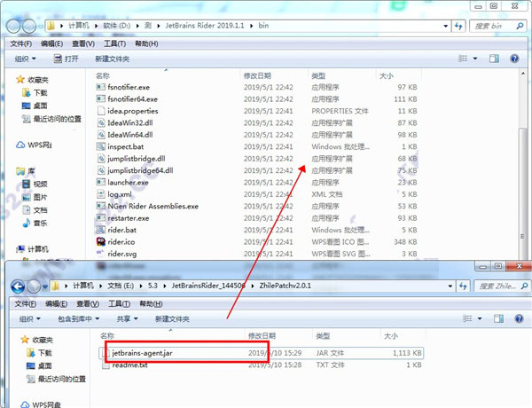Expand the recent pages arrow beside ZhilePatch navigation buttons
Image resolution: width=532 pixels, height=408 pixels.
click(45, 286)
